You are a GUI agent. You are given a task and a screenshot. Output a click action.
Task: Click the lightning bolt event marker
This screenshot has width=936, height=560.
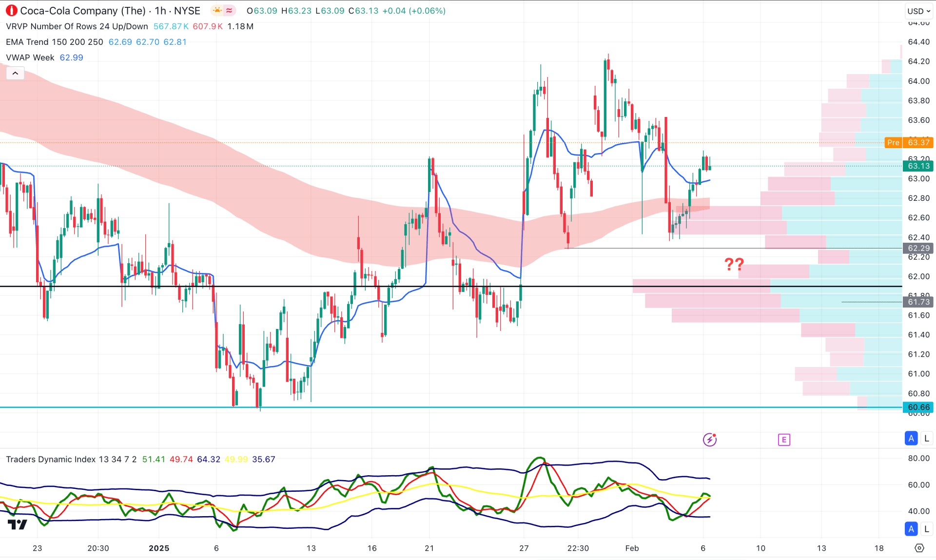click(x=710, y=439)
